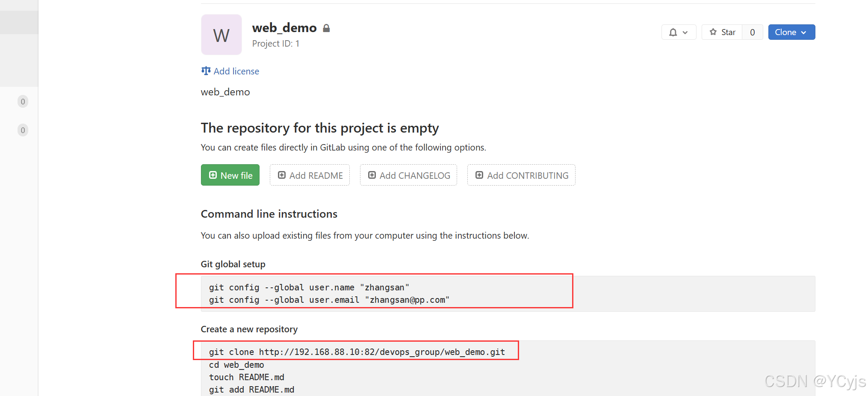
Task: Click the 'Project ID: 1' text
Action: point(276,44)
